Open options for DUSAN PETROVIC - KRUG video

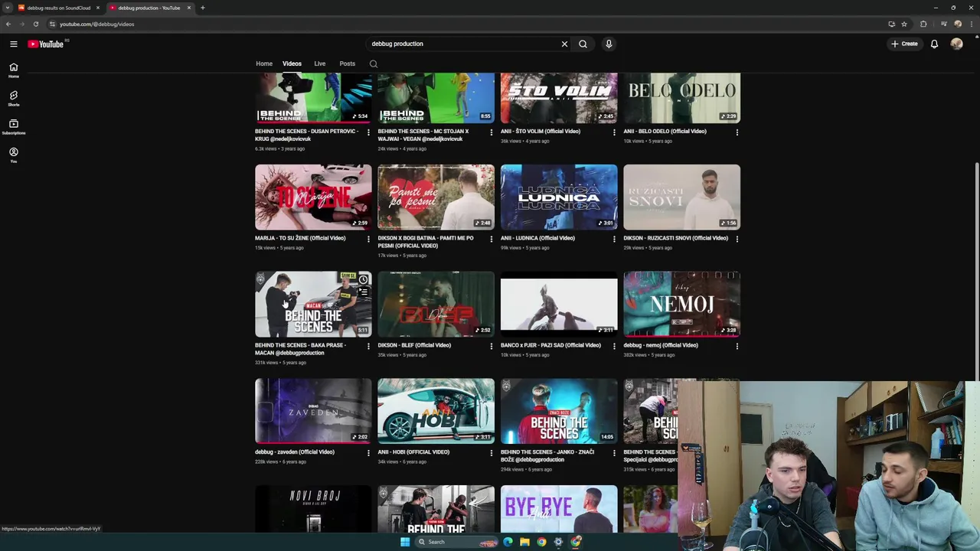pos(368,132)
